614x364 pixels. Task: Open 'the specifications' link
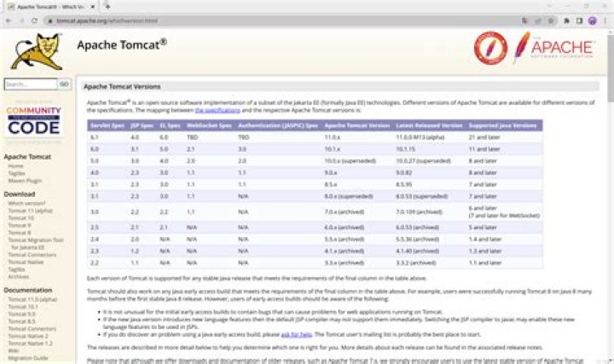pos(217,110)
